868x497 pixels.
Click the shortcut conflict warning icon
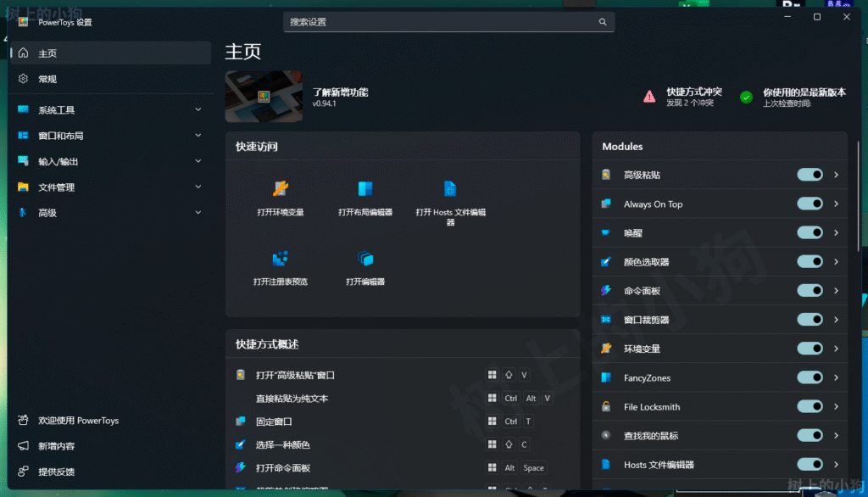point(649,97)
